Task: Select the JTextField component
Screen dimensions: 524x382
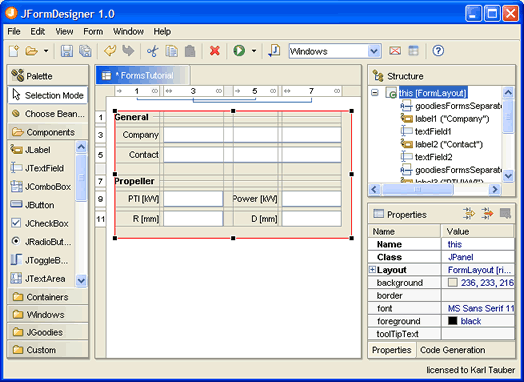Action: [x=37, y=168]
